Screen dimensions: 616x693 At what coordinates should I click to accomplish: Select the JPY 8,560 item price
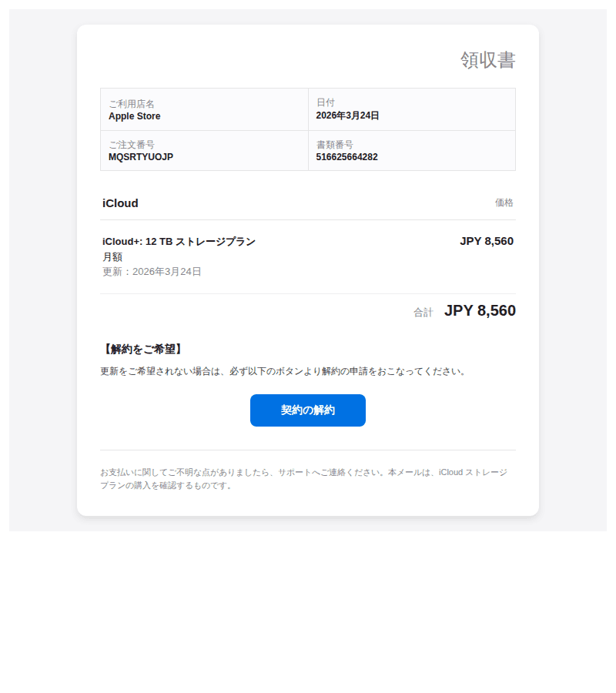(485, 240)
